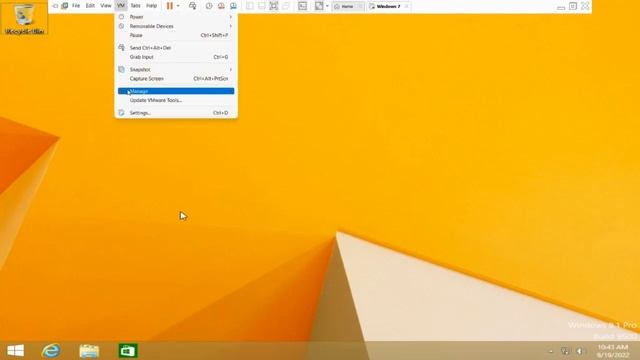The height and width of the screenshot is (360, 640).
Task: Open Settings from the VM menu
Action: click(x=176, y=113)
